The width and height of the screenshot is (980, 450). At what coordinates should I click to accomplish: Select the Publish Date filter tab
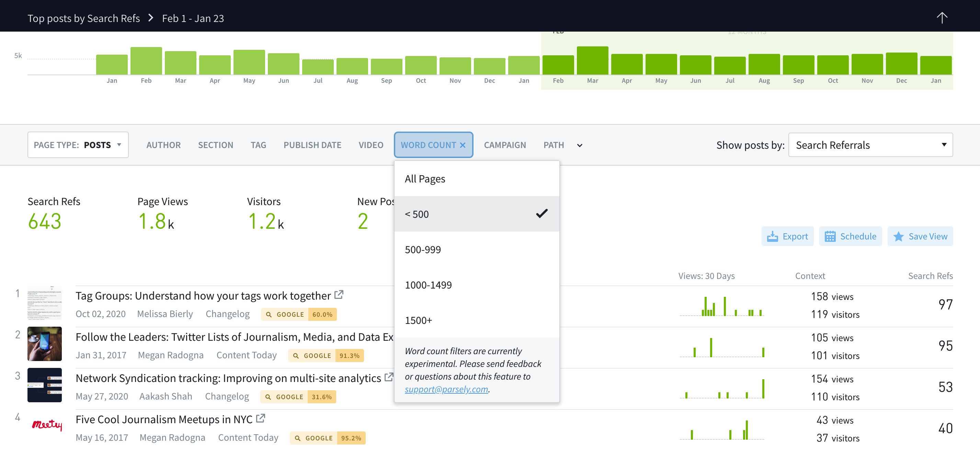coord(312,145)
